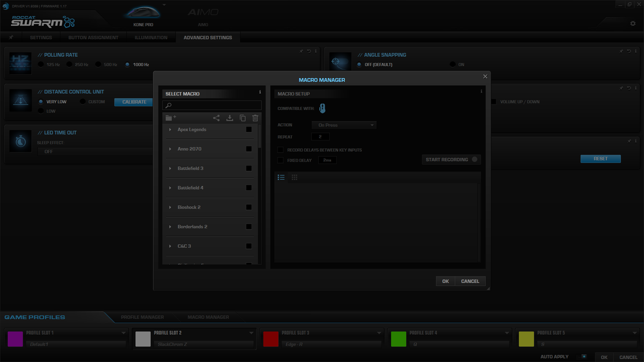The height and width of the screenshot is (362, 644).
Task: Open Swarm settings gear icon
Action: (x=633, y=24)
